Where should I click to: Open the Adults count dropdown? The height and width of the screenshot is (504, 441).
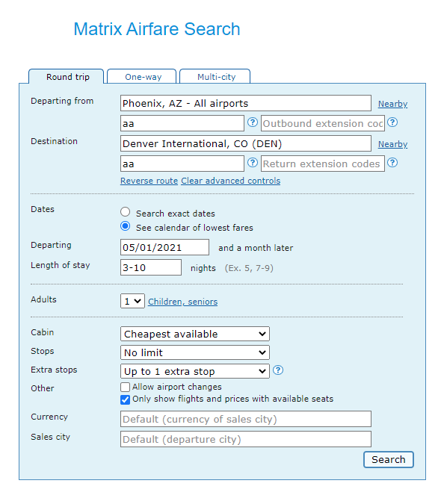[132, 301]
